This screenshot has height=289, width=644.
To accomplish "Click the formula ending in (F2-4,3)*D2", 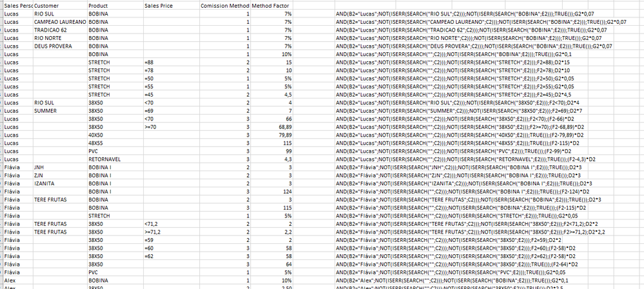I will coord(465,159).
